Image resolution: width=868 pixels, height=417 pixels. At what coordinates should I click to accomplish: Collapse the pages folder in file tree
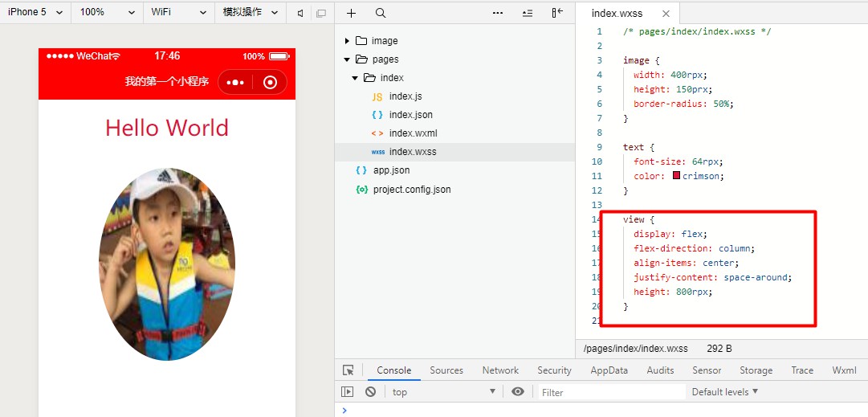347,59
